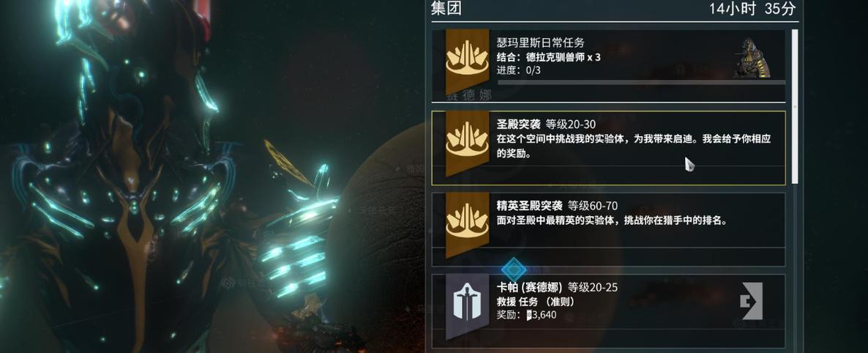The image size is (868, 353).
Task: Open the 卡帕 (赛德娜) rescue mission
Action: (x=608, y=311)
